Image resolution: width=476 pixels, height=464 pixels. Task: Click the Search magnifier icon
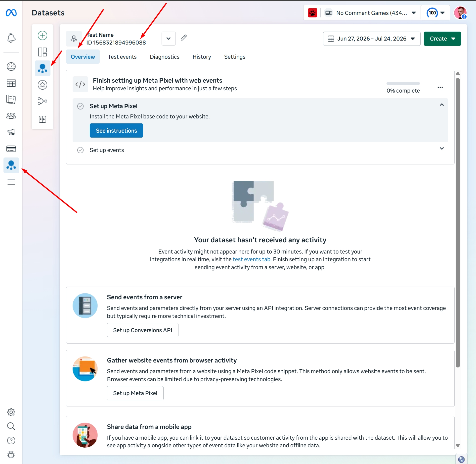point(11,426)
